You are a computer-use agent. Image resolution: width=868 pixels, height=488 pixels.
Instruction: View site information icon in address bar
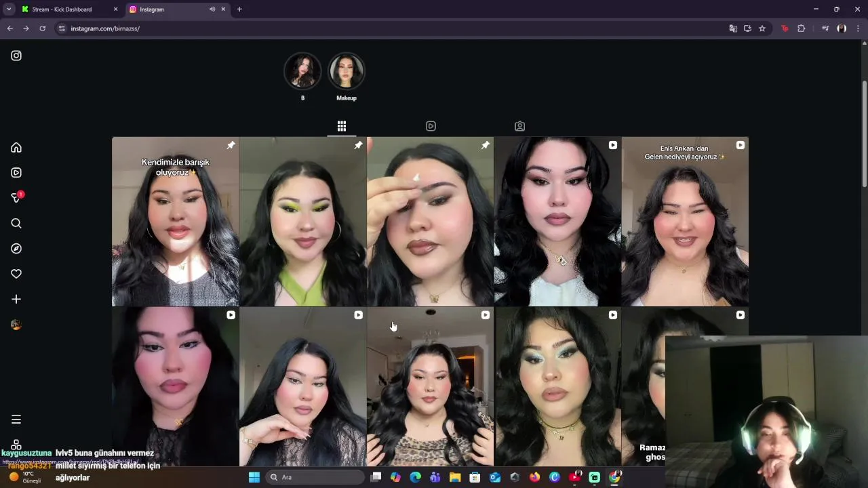(62, 28)
